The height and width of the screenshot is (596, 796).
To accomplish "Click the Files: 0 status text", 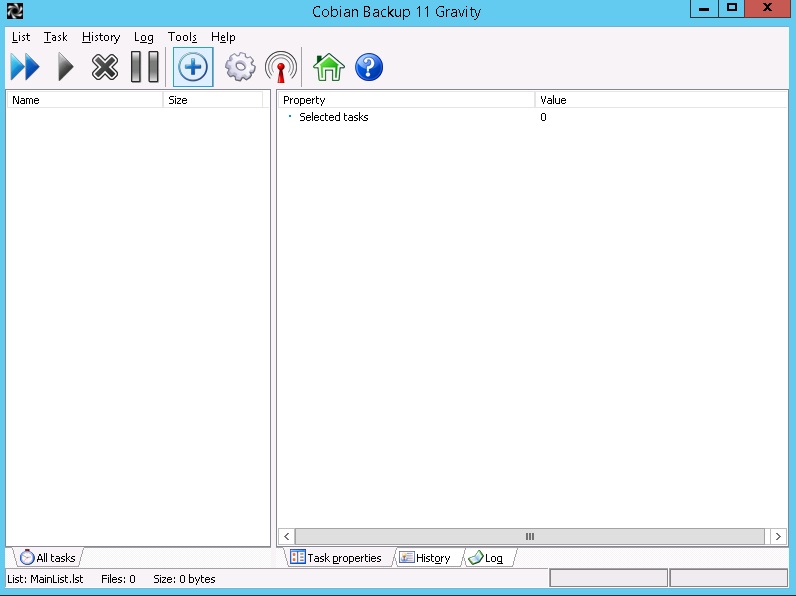I will (118, 579).
